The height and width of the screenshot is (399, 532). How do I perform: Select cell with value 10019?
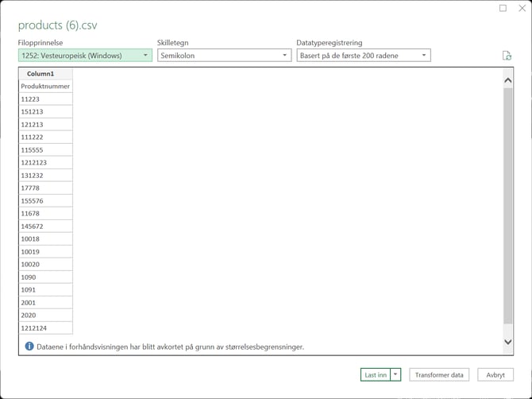[45, 252]
